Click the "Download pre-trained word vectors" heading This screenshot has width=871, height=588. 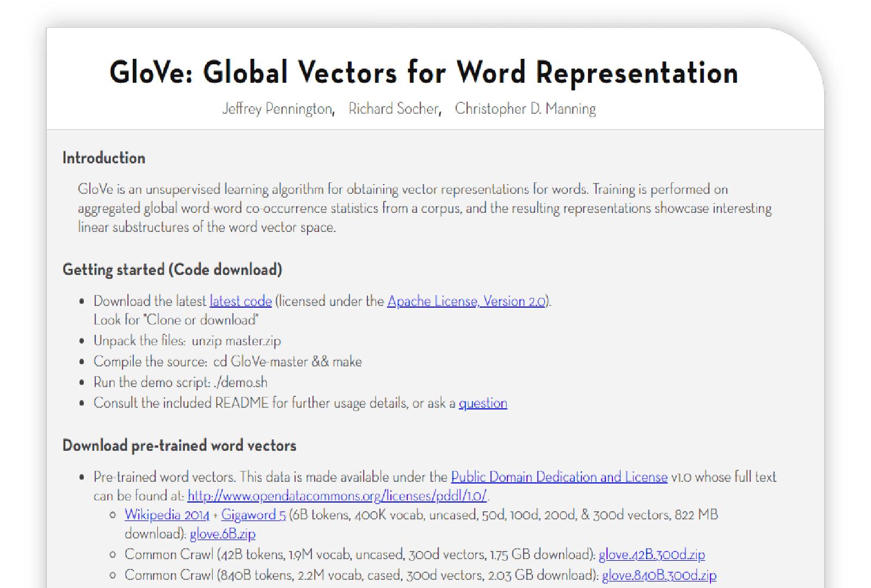(x=179, y=445)
